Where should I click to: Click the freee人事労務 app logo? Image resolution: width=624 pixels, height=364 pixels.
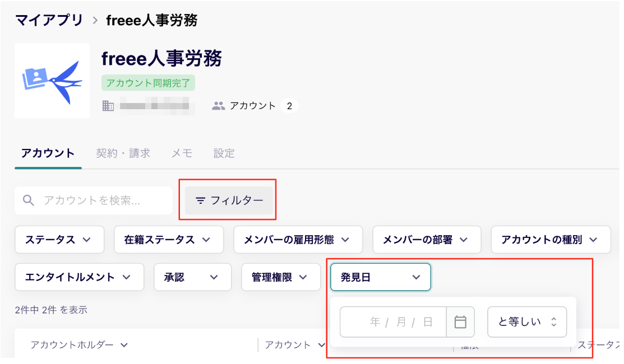click(52, 81)
